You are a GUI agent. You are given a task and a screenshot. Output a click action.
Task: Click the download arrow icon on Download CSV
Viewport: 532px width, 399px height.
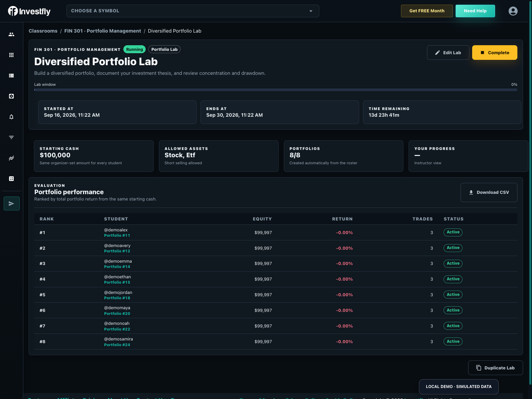[471, 192]
